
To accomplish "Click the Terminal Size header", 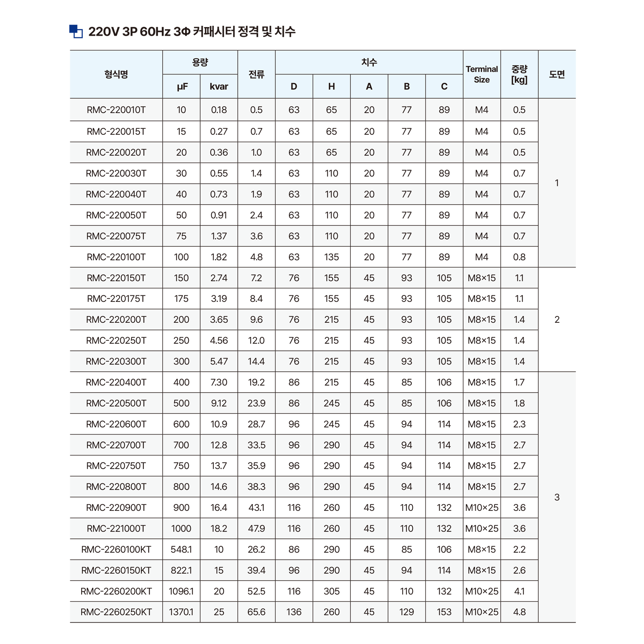I will pos(482,74).
